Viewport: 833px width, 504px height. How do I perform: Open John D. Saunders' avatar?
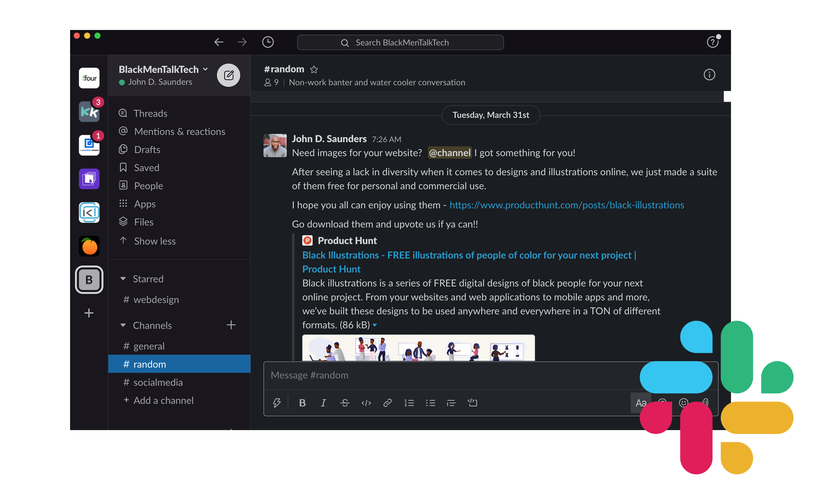tap(275, 146)
